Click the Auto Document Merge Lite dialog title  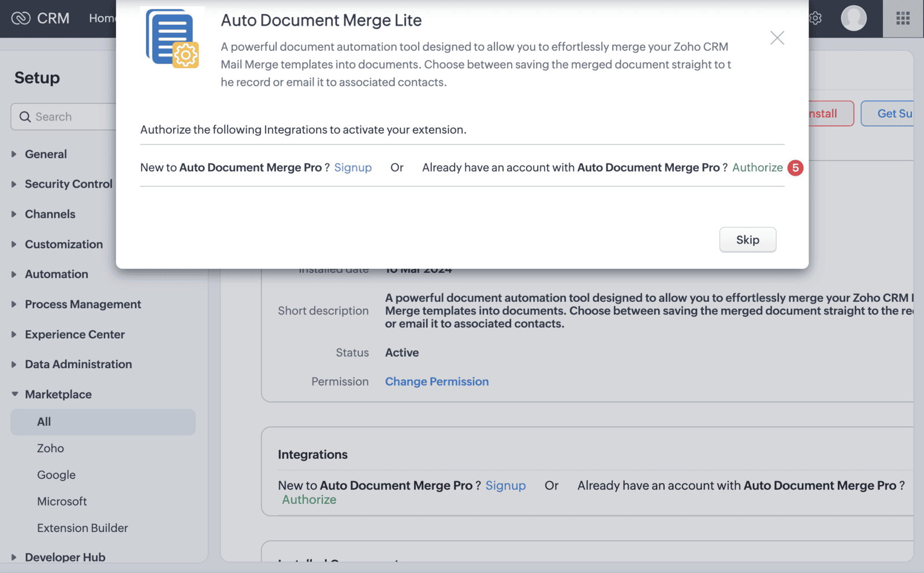click(321, 20)
